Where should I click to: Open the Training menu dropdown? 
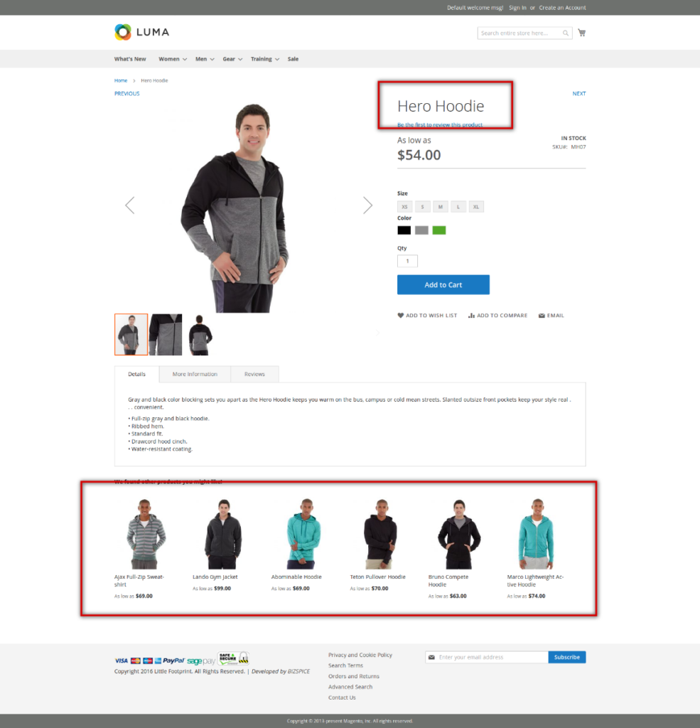pos(265,59)
